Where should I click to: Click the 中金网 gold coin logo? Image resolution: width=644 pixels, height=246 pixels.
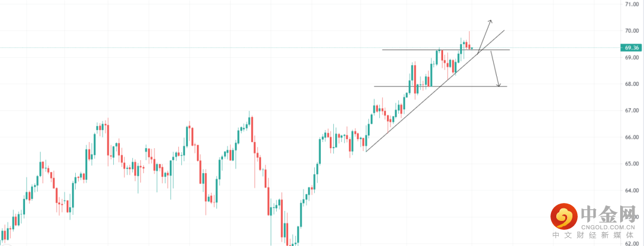tap(563, 217)
